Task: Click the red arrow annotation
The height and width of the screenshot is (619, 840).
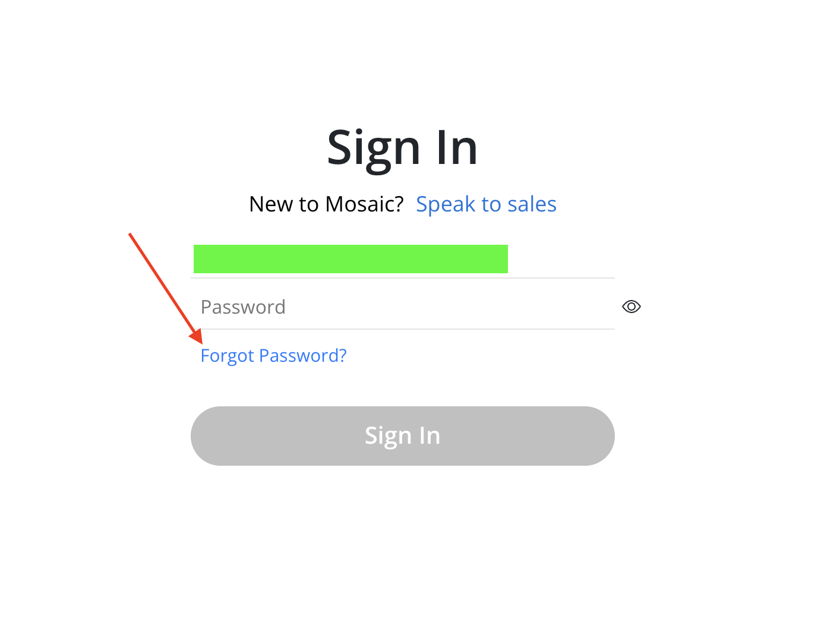Action: pyautogui.click(x=166, y=289)
